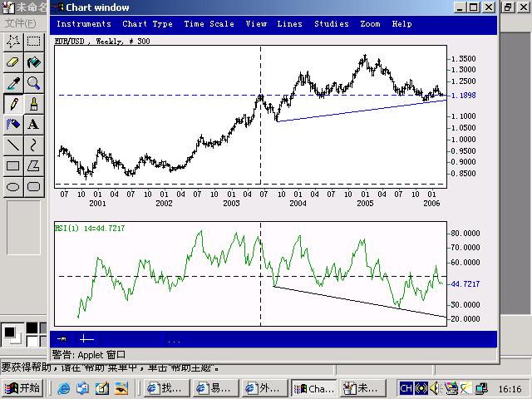The width and height of the screenshot is (532, 399).
Task: Click the fourth quick launch icon beside the notepad icon
Action: tap(121, 388)
